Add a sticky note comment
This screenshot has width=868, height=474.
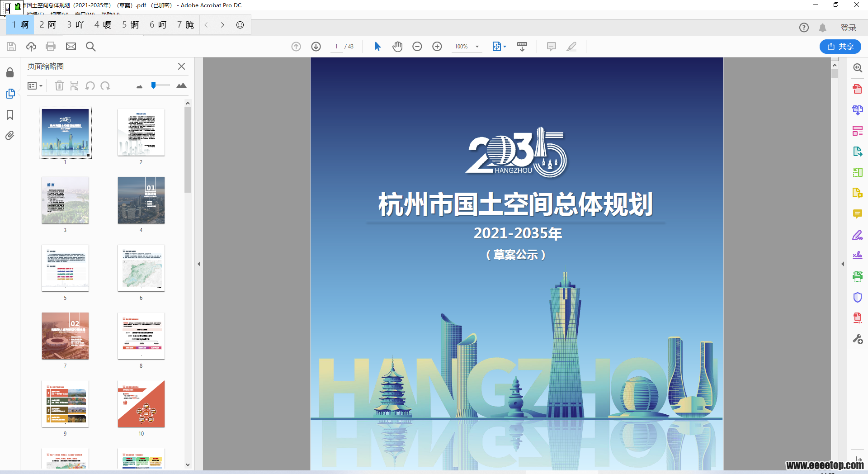552,47
